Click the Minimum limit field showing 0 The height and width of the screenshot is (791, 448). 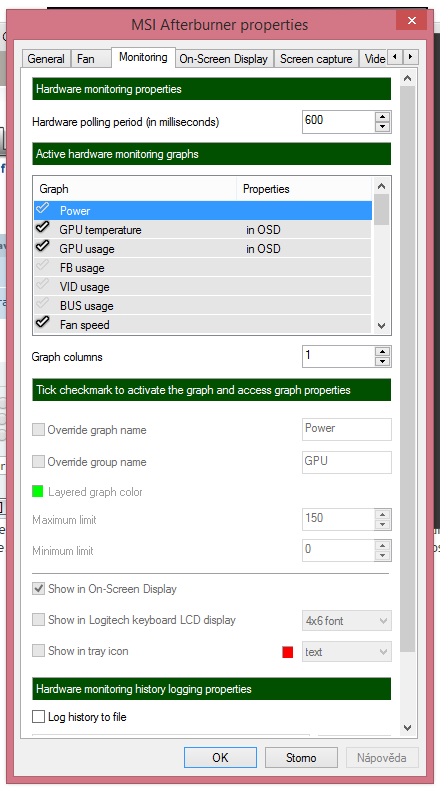click(339, 550)
